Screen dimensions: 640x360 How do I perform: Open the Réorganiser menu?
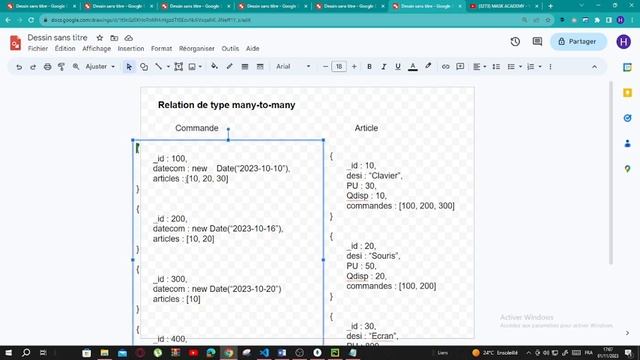click(197, 49)
